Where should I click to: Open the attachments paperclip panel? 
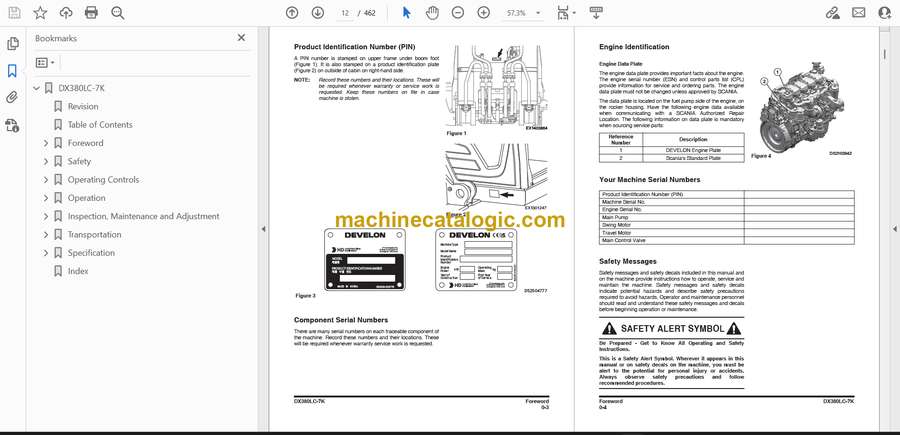pos(13,97)
